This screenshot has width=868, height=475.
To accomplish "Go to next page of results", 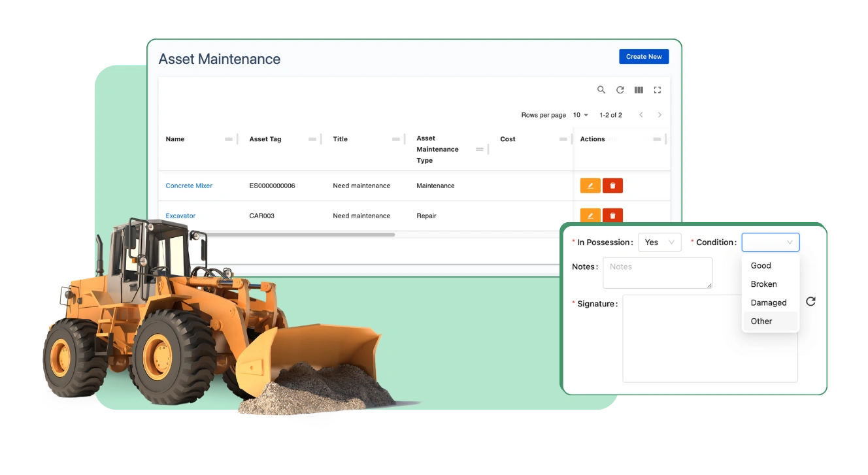I will coord(659,115).
